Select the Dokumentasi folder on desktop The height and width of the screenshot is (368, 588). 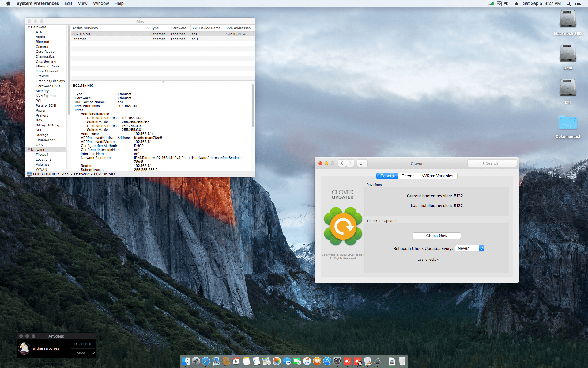568,126
